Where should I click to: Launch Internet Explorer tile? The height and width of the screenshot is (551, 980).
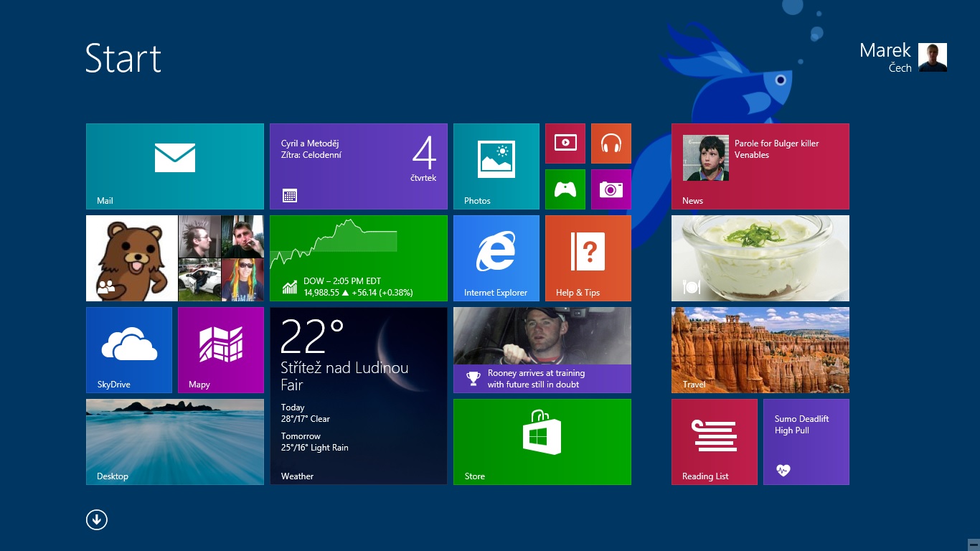click(x=496, y=258)
